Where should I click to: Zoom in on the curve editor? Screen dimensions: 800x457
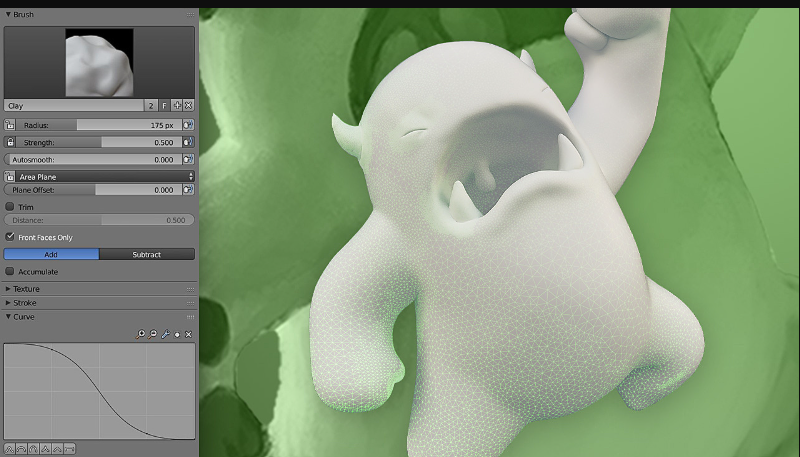pyautogui.click(x=140, y=334)
